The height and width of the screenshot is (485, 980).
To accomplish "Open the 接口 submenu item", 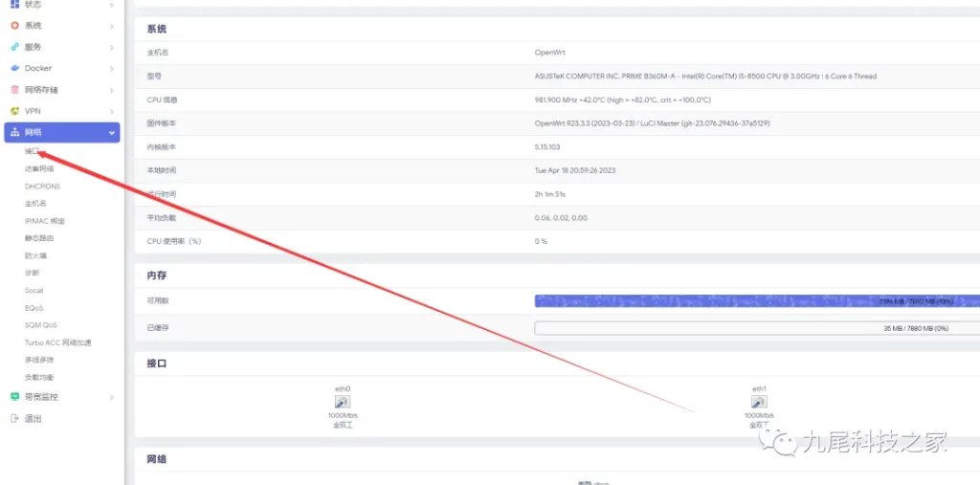I will point(33,151).
